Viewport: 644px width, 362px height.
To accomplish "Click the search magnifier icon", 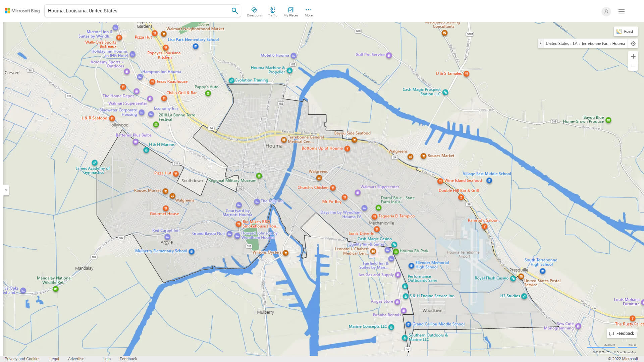I will (x=235, y=10).
